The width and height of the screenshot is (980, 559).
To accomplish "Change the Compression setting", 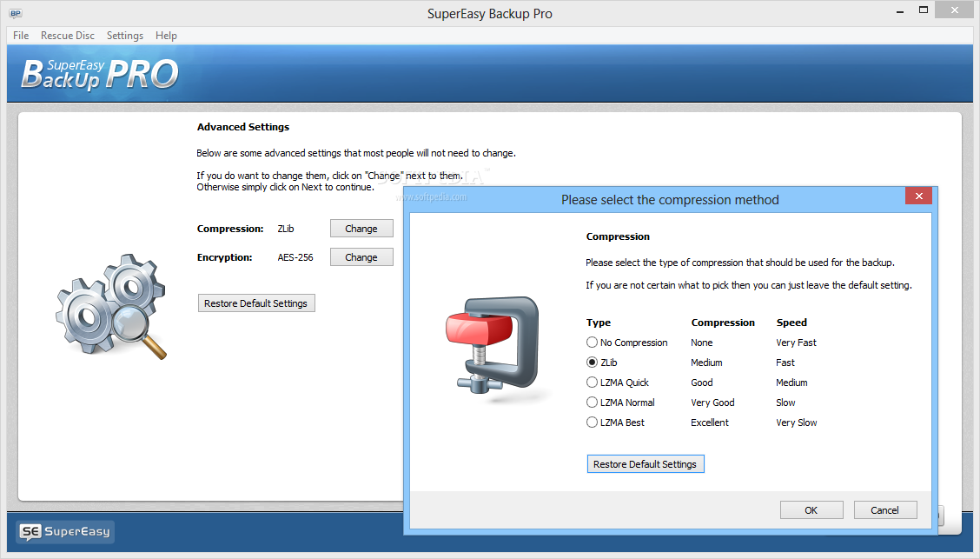I will [361, 229].
